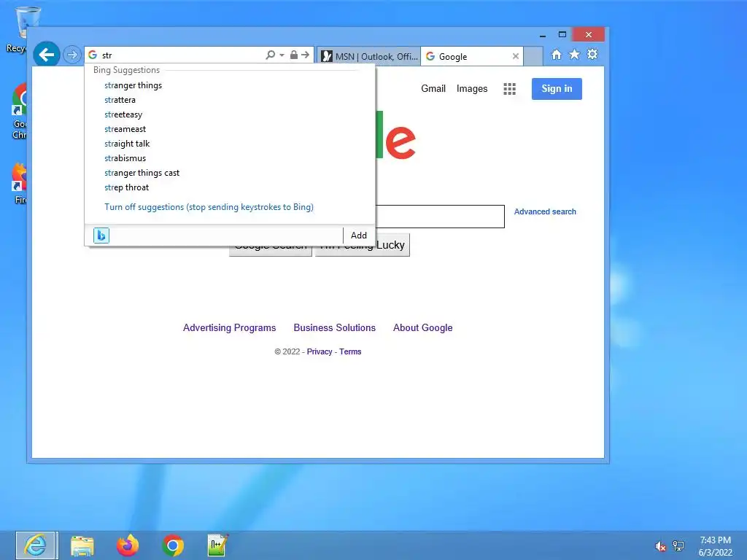747x560 pixels.
Task: Open the security lock icon report
Action: (x=294, y=55)
